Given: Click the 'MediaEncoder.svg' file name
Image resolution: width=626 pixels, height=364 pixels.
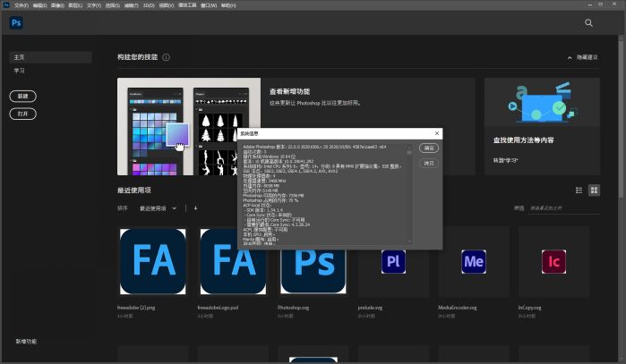Looking at the screenshot, I should point(457,308).
